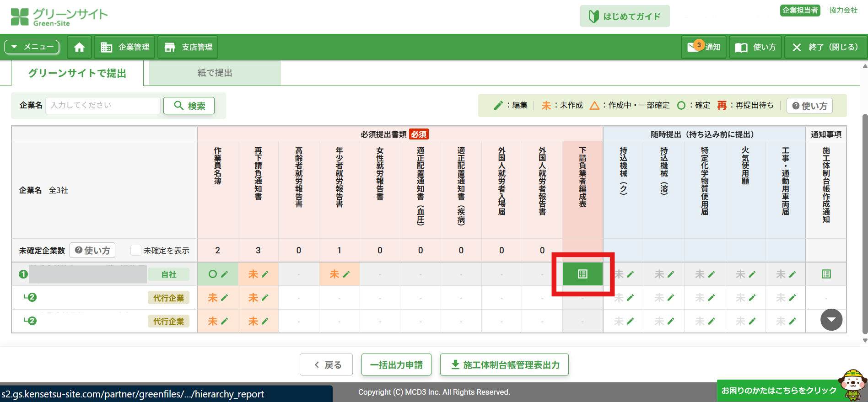Click the scrollbar down arrow at right
Screen dimensions: 868x402
pyautogui.click(x=864, y=340)
